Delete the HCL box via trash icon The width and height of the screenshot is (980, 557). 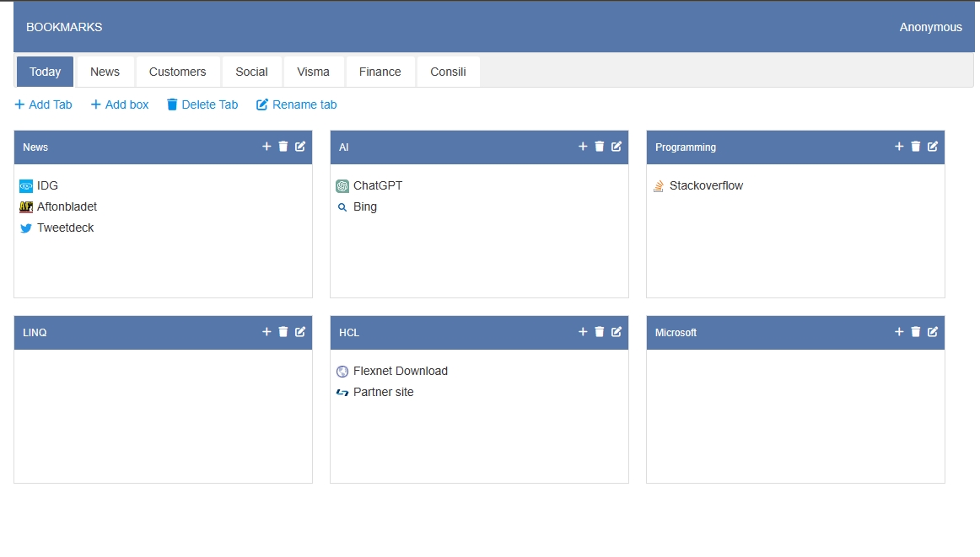[x=600, y=331]
